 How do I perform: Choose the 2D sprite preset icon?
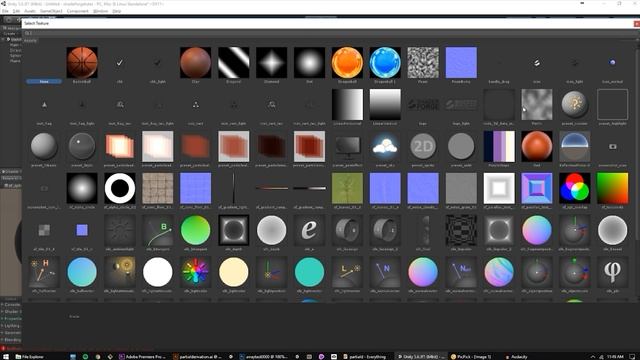(423, 146)
